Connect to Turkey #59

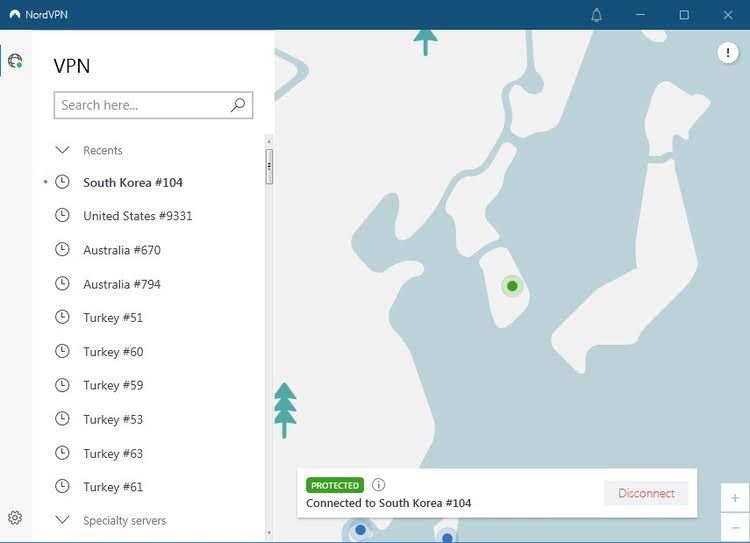pyautogui.click(x=113, y=385)
